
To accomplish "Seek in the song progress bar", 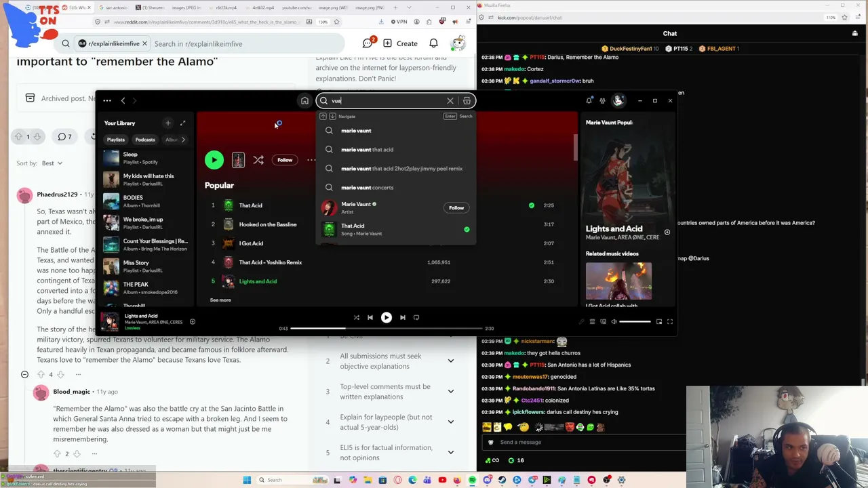I will [386, 329].
